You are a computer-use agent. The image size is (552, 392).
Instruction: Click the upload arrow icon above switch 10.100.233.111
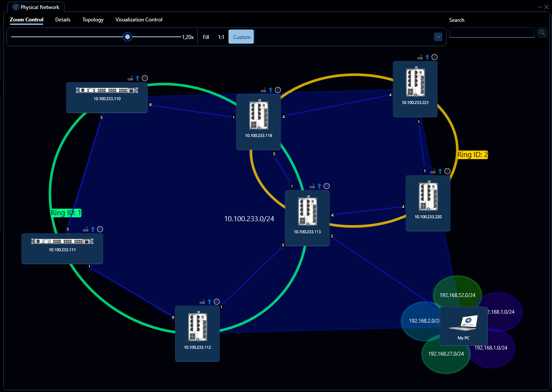coord(93,229)
